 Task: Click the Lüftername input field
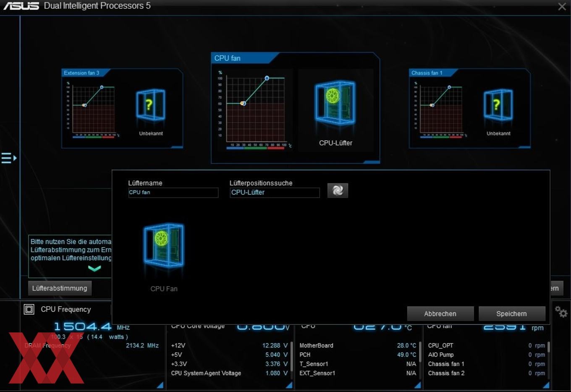point(173,193)
